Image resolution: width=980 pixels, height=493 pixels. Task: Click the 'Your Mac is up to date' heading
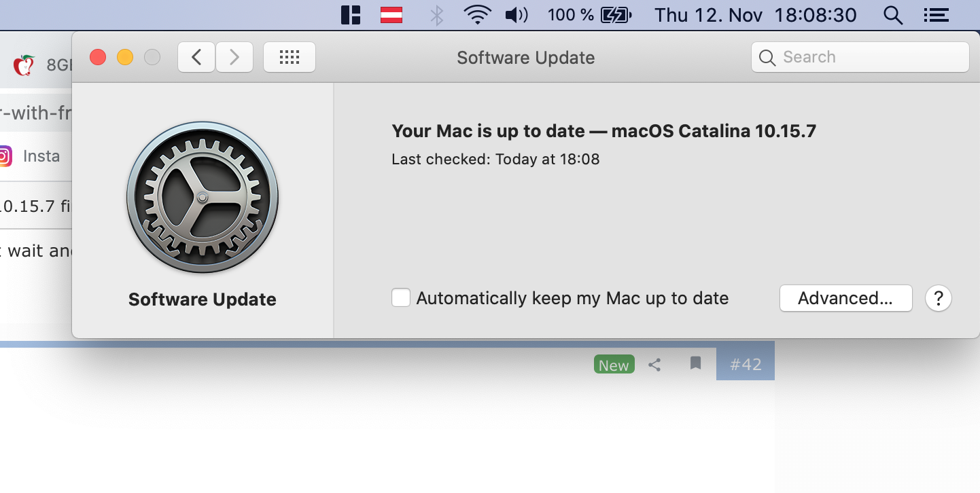[x=603, y=131]
